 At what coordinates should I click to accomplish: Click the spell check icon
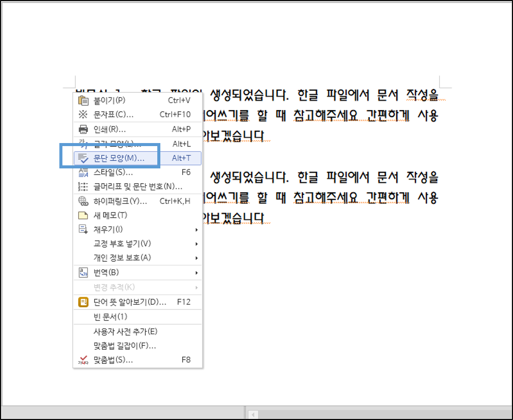click(x=83, y=360)
